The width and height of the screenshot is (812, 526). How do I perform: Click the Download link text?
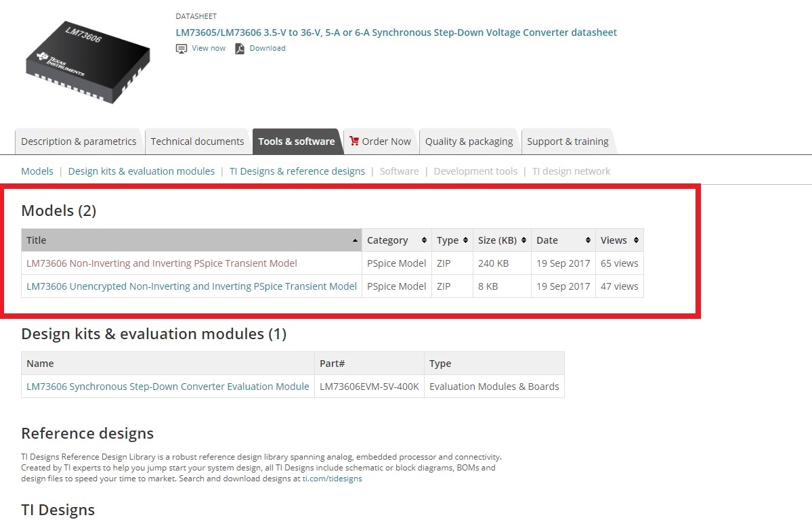click(x=268, y=48)
